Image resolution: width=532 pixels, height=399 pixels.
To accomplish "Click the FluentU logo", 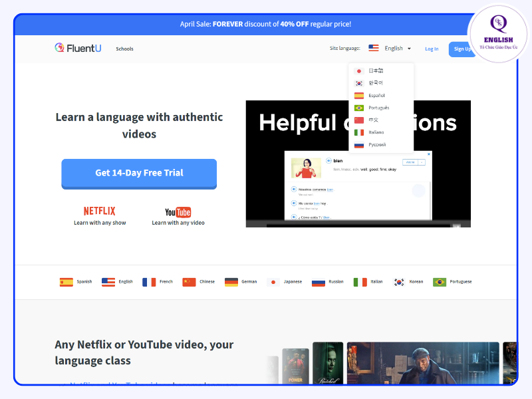I will 78,48.
